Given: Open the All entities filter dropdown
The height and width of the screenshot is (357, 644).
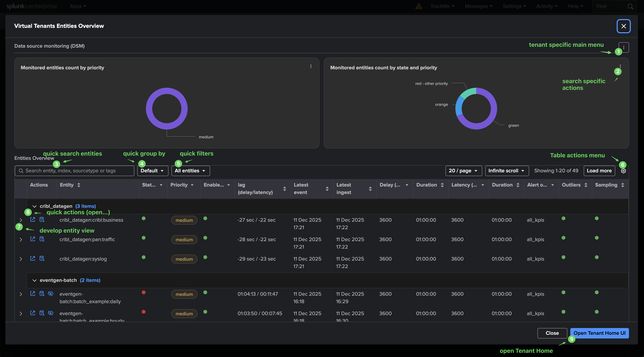Looking at the screenshot, I should pos(191,171).
